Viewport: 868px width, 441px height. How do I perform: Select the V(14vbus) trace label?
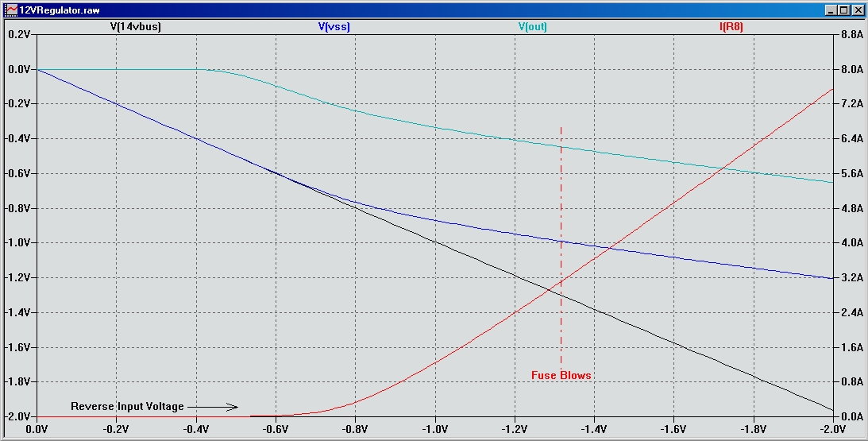136,26
